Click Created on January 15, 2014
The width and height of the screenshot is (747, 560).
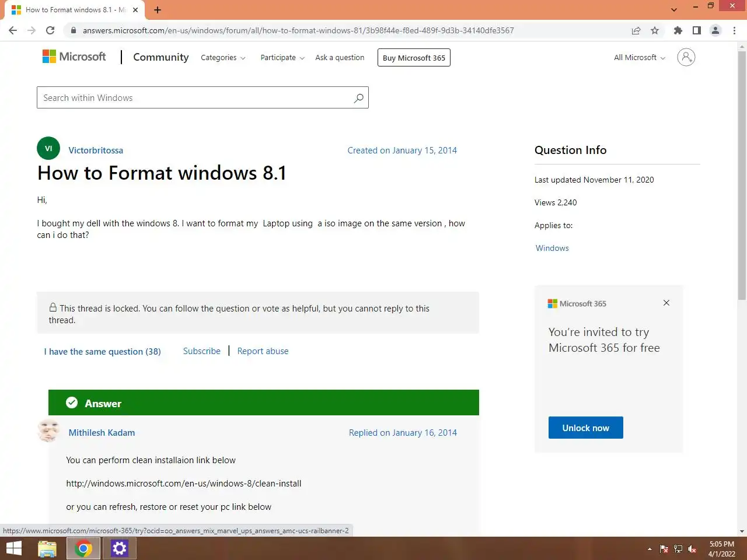402,150
